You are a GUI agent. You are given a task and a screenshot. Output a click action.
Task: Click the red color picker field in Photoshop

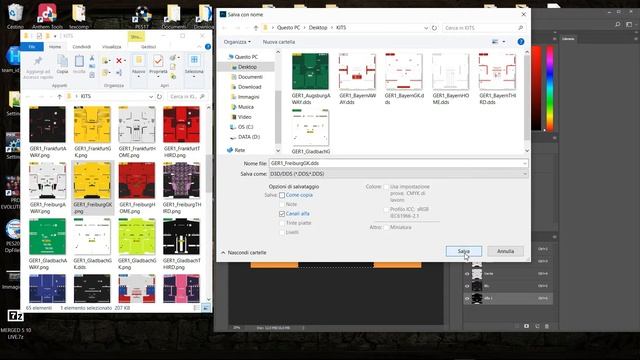[x=536, y=88]
